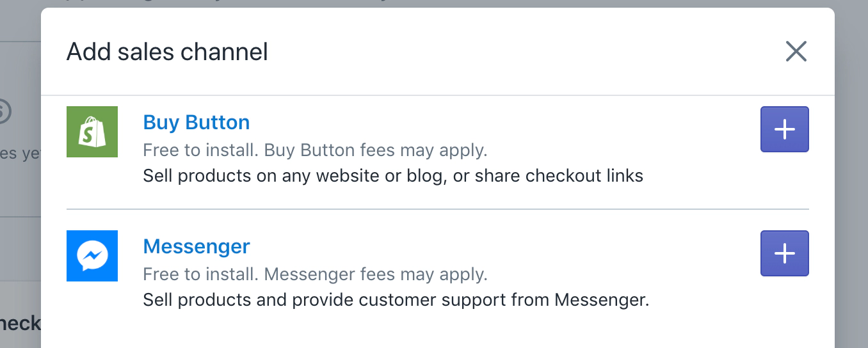Open the Buy Button channel link
Viewport: 868px width, 348px height.
click(197, 122)
